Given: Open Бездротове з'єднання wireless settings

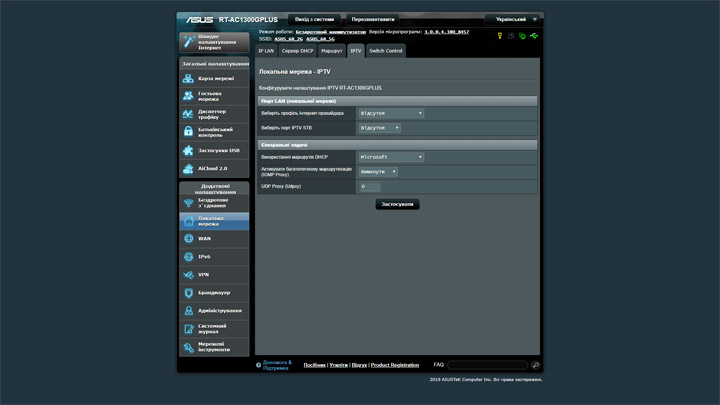Looking at the screenshot, I should (x=214, y=203).
